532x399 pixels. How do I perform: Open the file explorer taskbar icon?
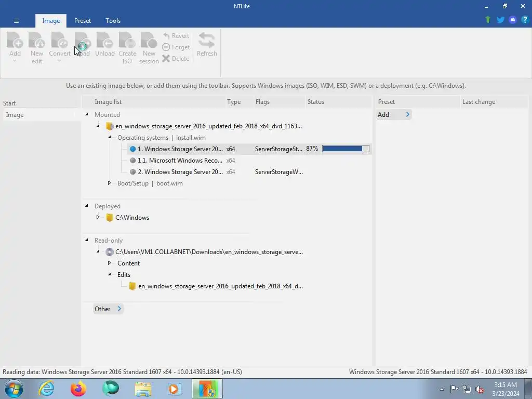[x=143, y=389]
